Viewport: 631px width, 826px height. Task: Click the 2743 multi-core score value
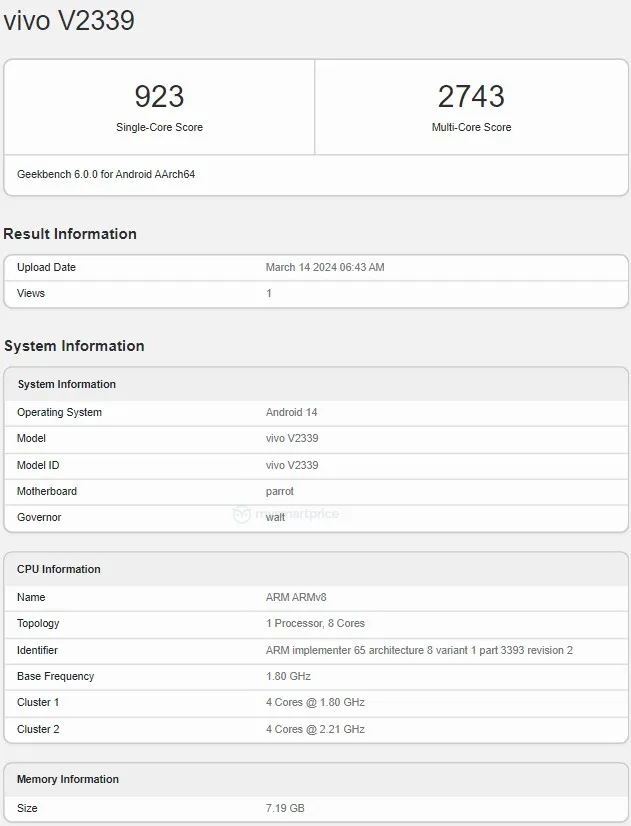tap(471, 97)
